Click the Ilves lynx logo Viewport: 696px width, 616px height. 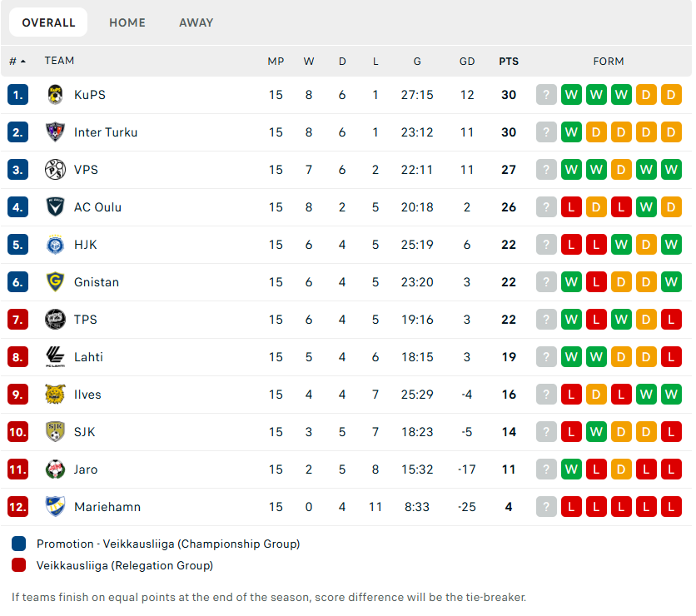tap(55, 394)
